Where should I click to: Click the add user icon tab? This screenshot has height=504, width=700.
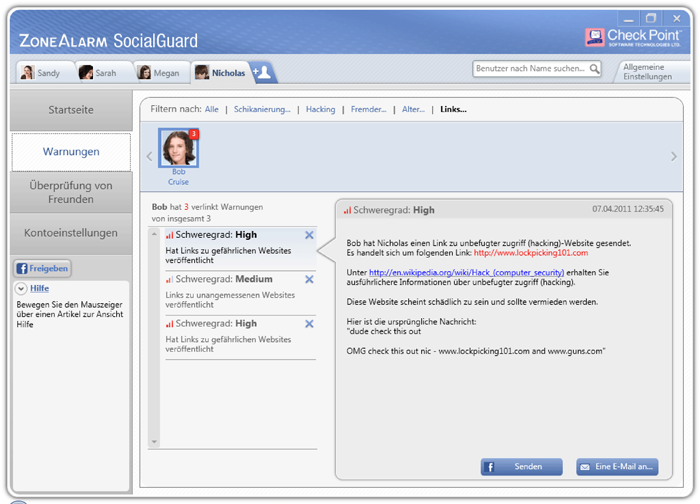click(262, 72)
